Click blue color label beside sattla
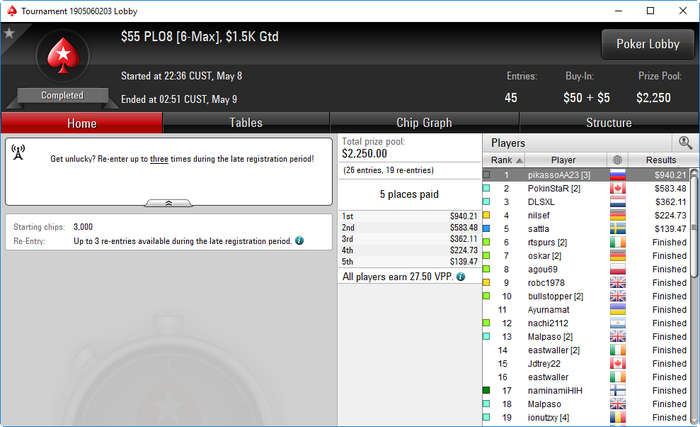700x427 pixels. coord(487,229)
